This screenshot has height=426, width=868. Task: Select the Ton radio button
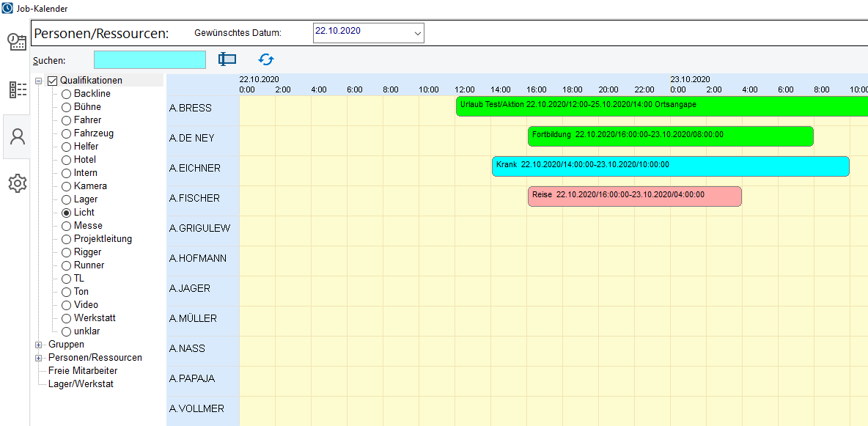67,292
